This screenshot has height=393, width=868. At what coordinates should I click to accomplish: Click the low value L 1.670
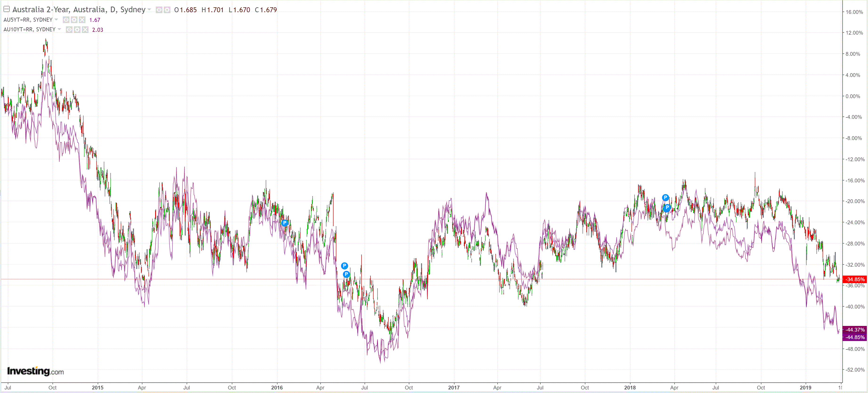coord(239,10)
